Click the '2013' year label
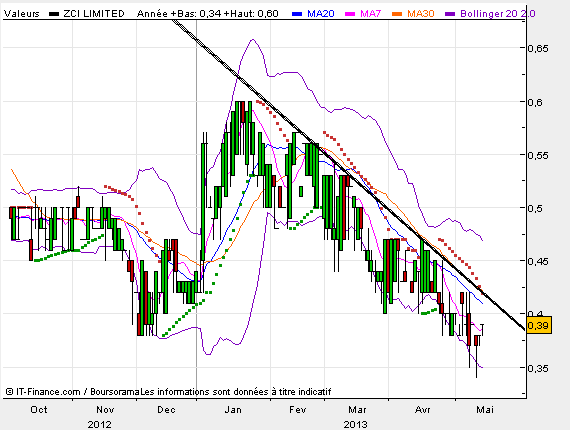 pyautogui.click(x=356, y=424)
